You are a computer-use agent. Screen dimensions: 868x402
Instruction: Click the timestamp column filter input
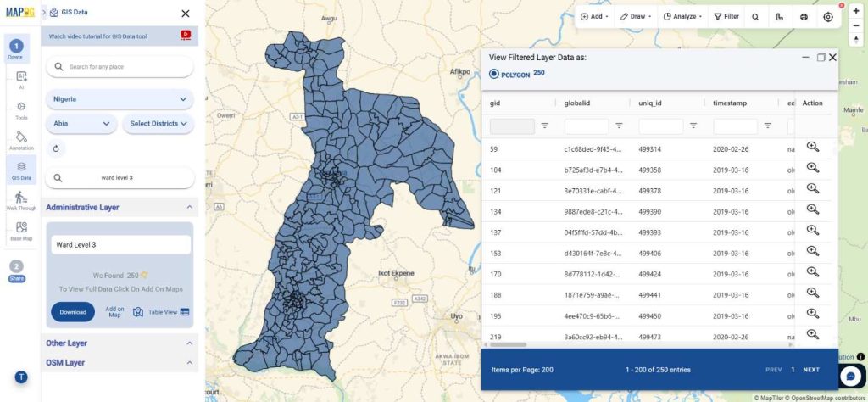(x=735, y=126)
